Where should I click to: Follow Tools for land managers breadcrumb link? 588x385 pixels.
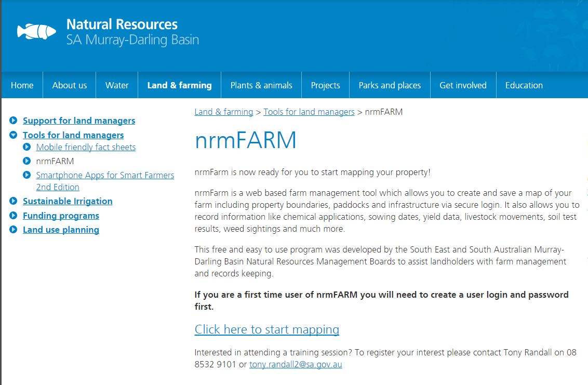309,112
